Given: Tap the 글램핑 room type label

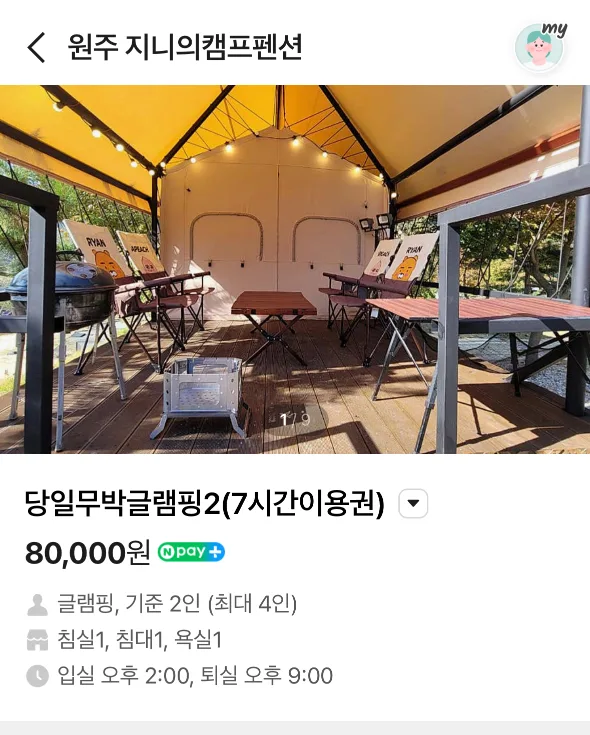Looking at the screenshot, I should [x=84, y=604].
